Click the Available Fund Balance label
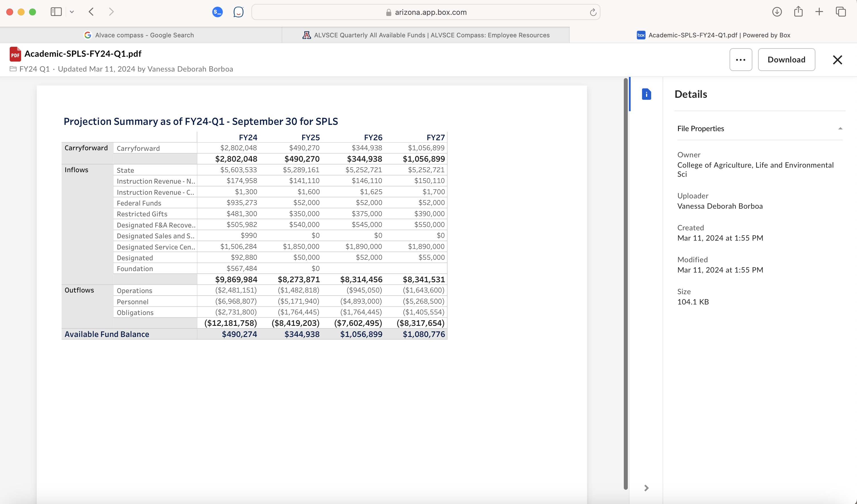 [107, 334]
